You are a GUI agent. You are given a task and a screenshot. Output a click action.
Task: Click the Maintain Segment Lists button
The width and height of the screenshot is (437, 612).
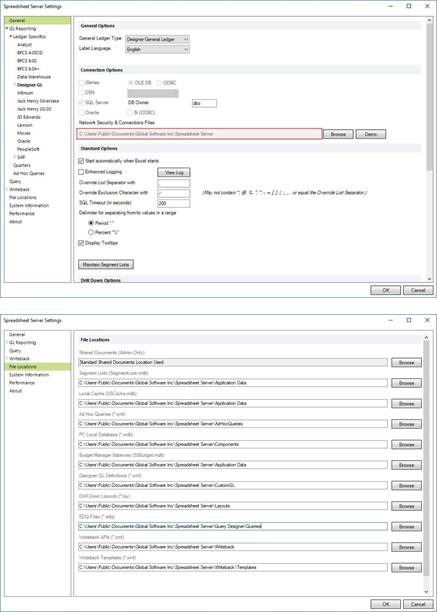click(x=106, y=265)
